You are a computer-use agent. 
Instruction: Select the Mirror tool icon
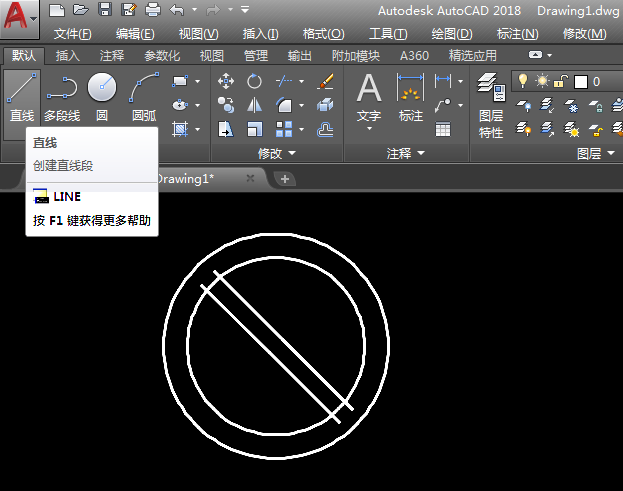click(x=255, y=104)
